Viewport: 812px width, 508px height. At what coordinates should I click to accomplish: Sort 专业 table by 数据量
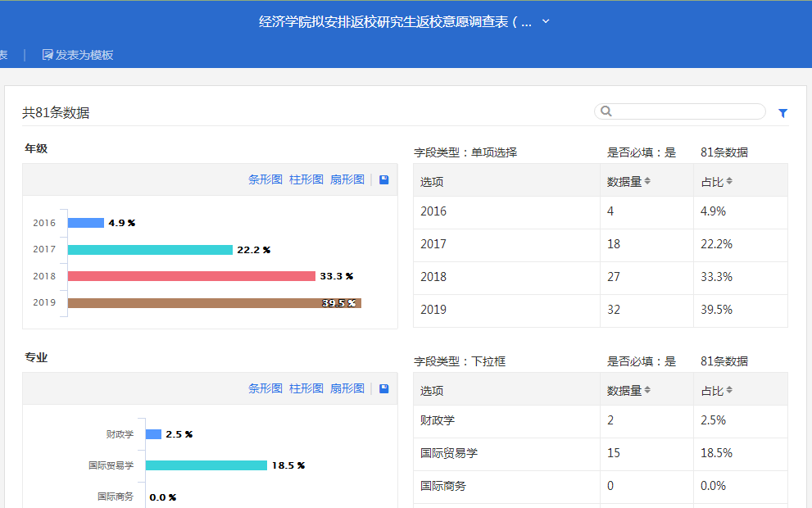[647, 390]
